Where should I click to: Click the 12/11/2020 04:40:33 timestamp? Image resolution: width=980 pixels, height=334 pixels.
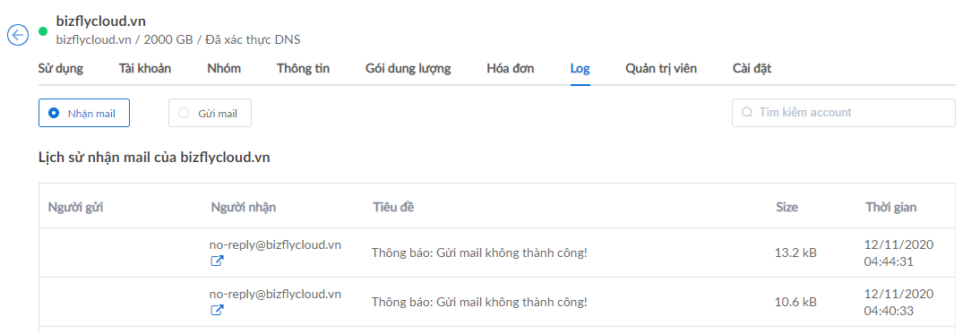point(898,302)
